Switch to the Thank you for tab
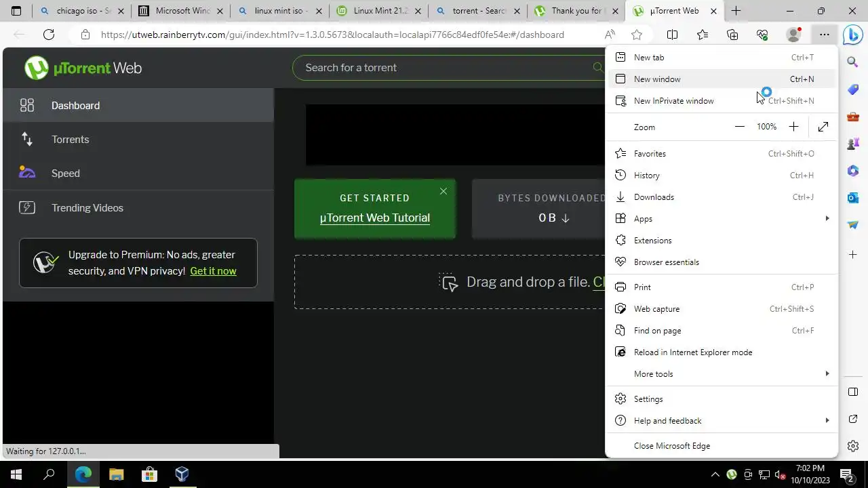Viewport: 868px width, 488px height. click(x=576, y=11)
